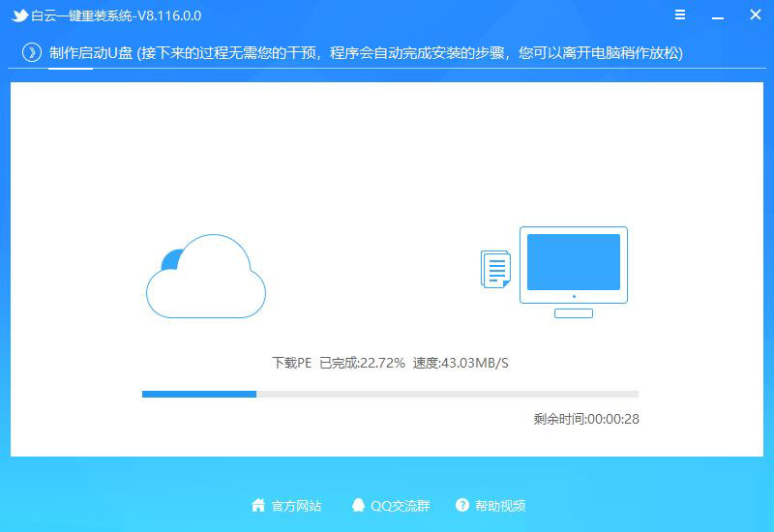774x532 pixels.
Task: Close the reinstall tool window
Action: click(x=756, y=15)
